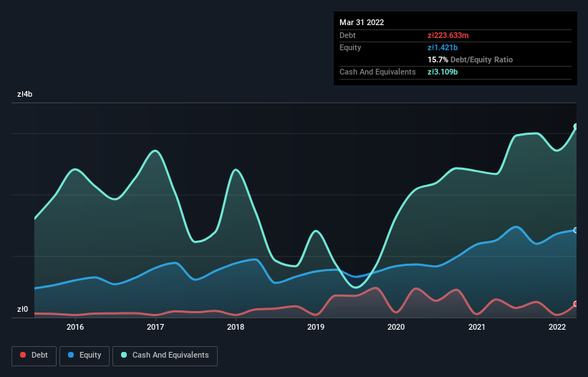Click Cash And Equivalents label in tooltip
This screenshot has height=377, width=588.
377,72
